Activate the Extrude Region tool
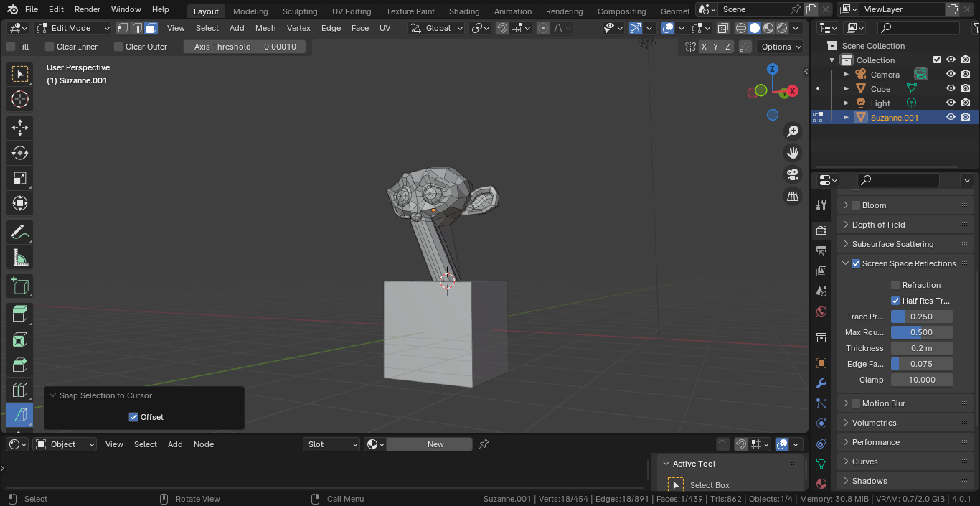This screenshot has width=980, height=506. pyautogui.click(x=20, y=314)
